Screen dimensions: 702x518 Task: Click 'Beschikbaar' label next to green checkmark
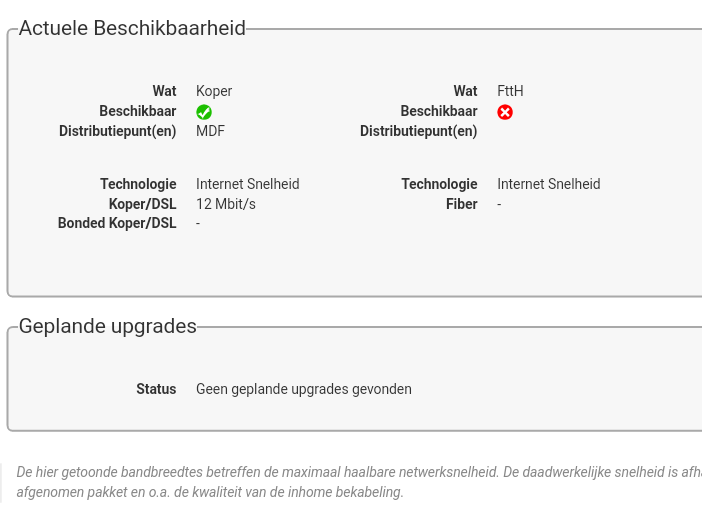(x=138, y=111)
